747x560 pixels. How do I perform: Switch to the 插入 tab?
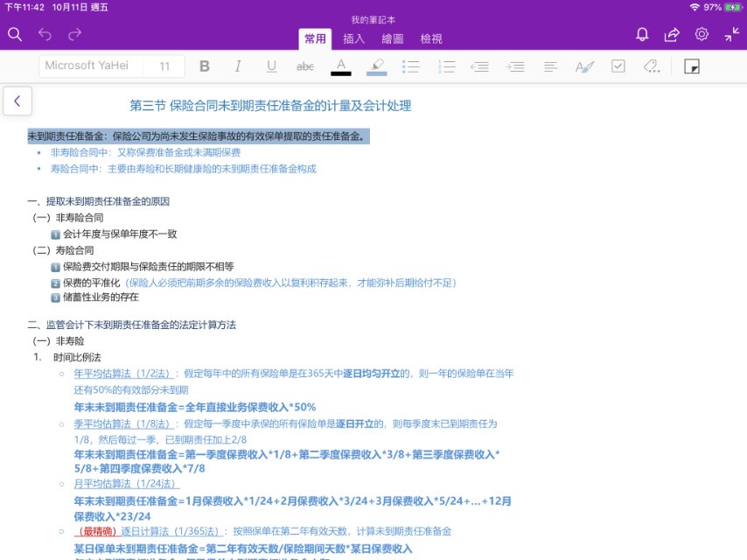354,38
